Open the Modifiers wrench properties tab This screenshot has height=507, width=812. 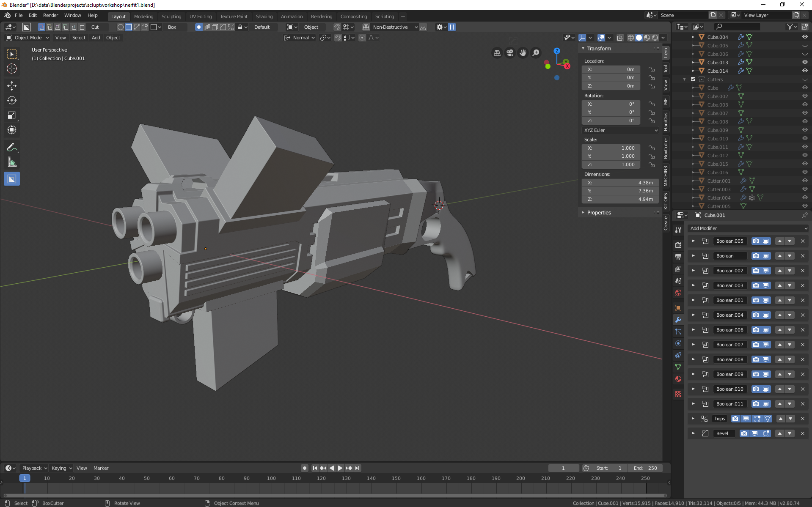click(678, 320)
